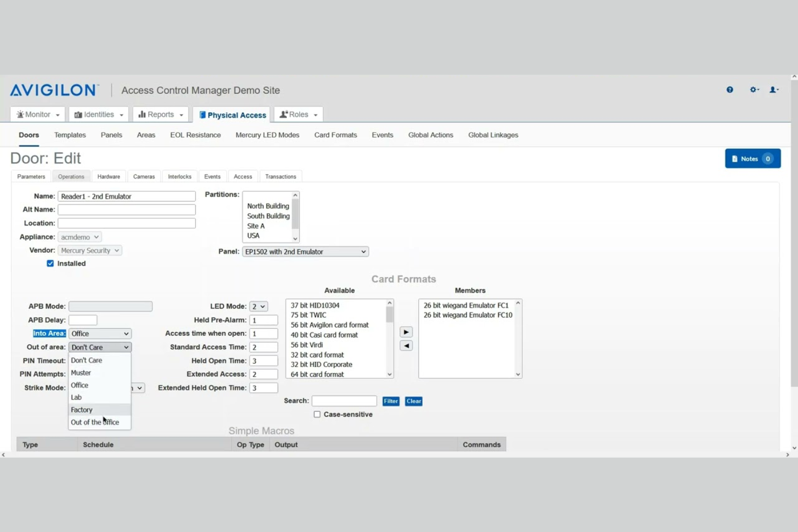Open the Events page in the top navigation

(x=382, y=135)
